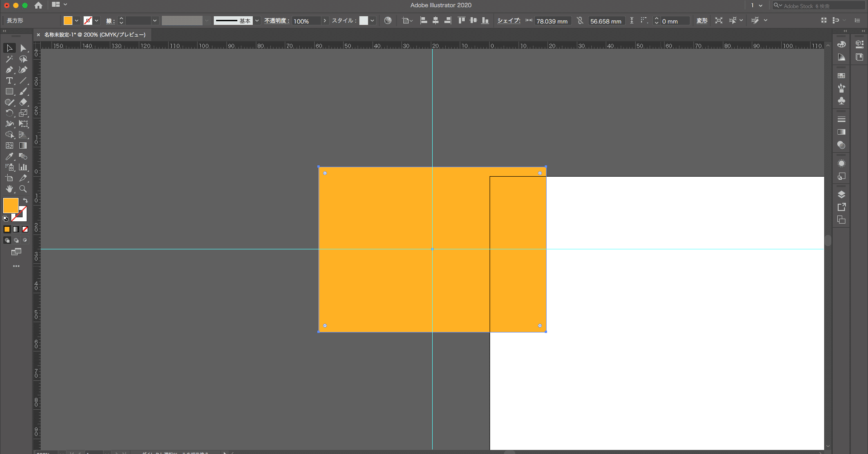Select the Column Graph tool
868x454 pixels.
click(x=23, y=167)
